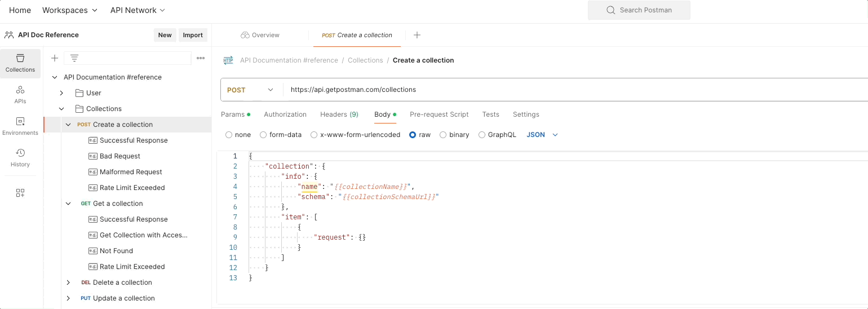Switch to the Authorization tab
Viewport: 868px width, 309px height.
[x=285, y=114]
